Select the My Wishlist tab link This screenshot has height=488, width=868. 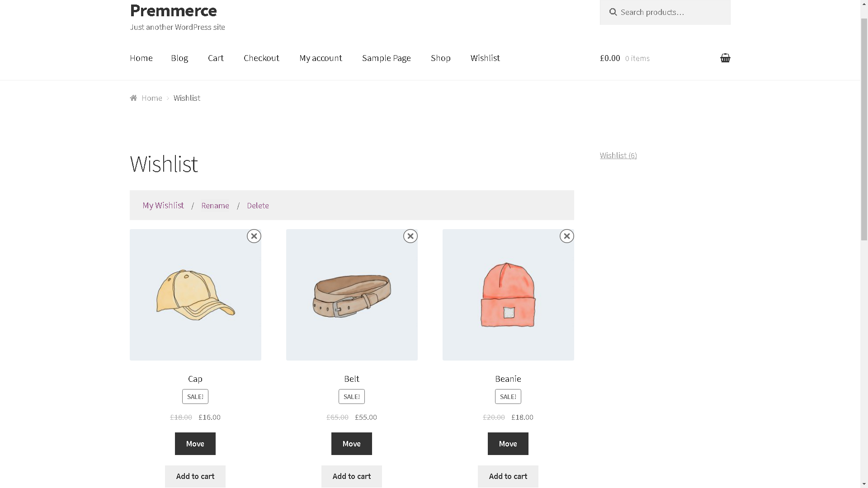(163, 206)
